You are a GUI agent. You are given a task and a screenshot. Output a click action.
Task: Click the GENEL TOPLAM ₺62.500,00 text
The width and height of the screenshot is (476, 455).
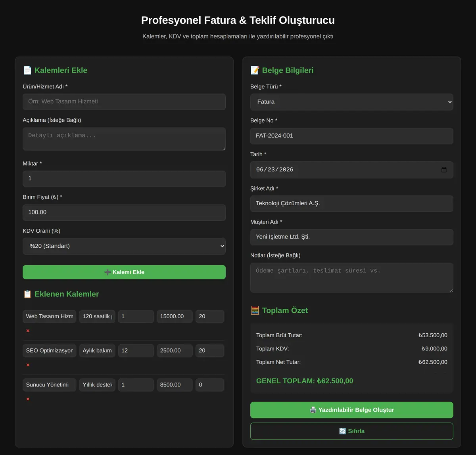click(x=305, y=381)
